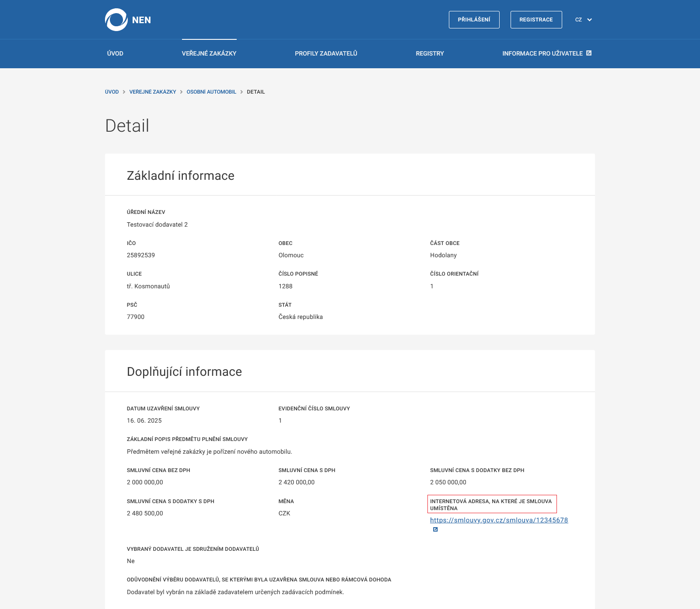Click the PŘIHLÁŠENÍ login button
The width and height of the screenshot is (700, 609).
point(474,20)
